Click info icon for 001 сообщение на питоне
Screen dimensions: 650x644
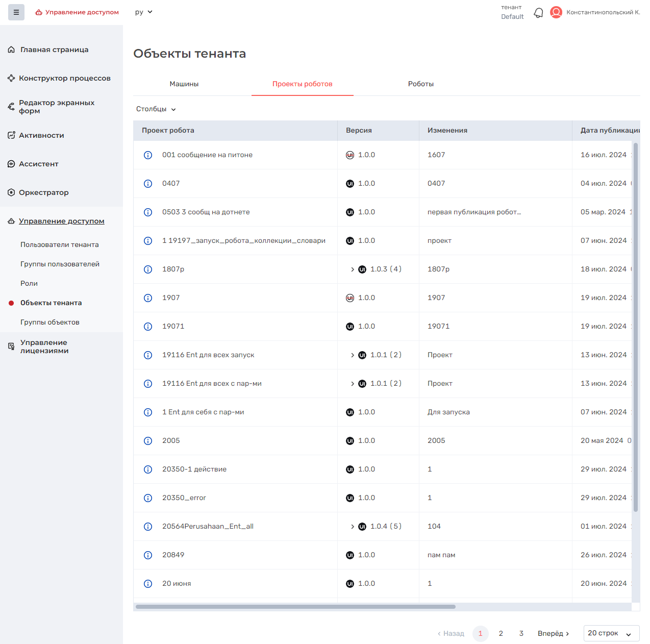[x=148, y=155]
